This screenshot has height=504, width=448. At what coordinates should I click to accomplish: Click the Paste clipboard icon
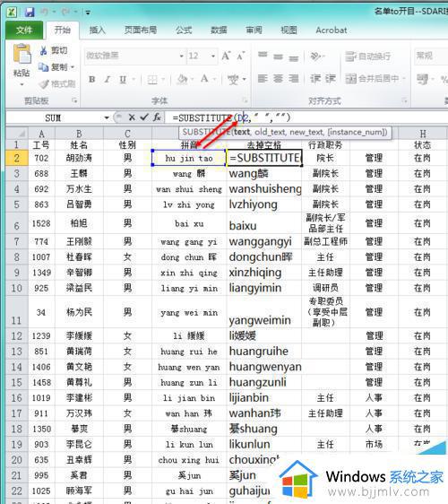[22, 54]
